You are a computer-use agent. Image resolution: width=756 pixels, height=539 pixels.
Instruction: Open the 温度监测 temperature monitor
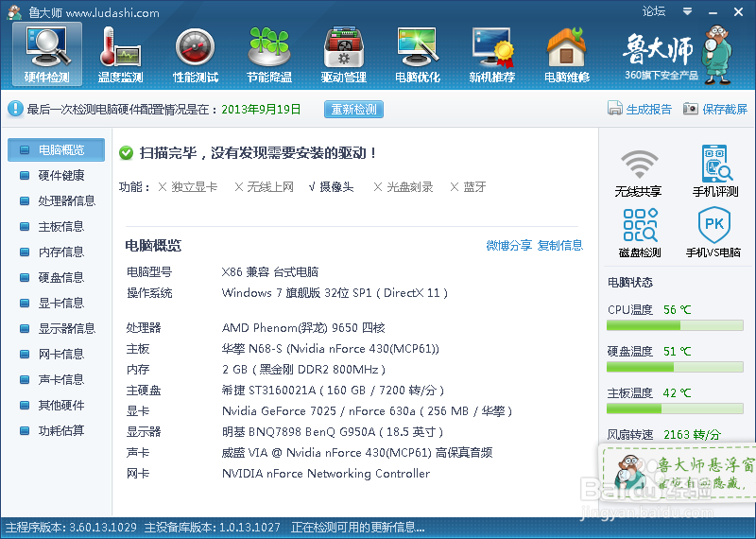[121, 55]
